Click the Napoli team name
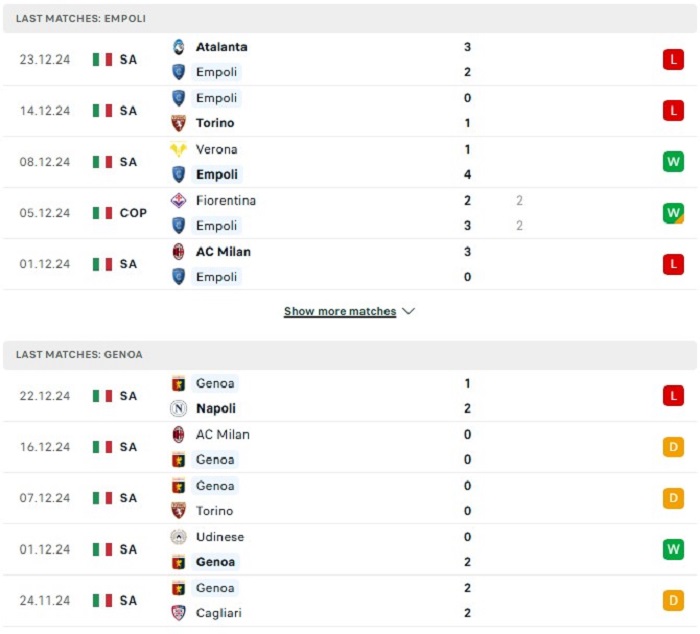This screenshot has width=700, height=634. (x=216, y=409)
